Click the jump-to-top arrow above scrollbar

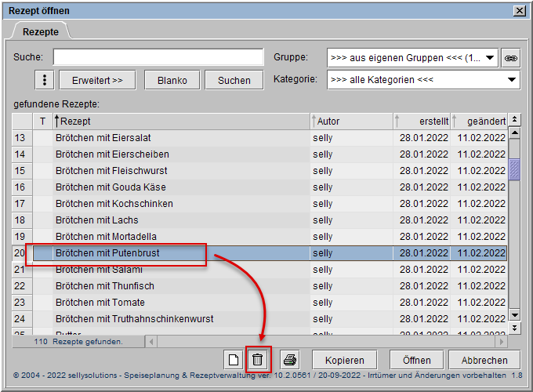tap(514, 120)
